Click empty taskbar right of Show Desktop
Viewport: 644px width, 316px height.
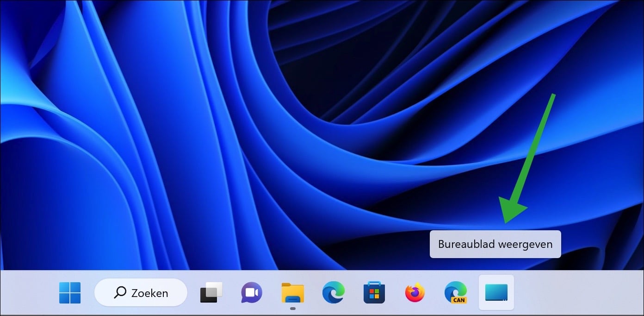pyautogui.click(x=578, y=293)
